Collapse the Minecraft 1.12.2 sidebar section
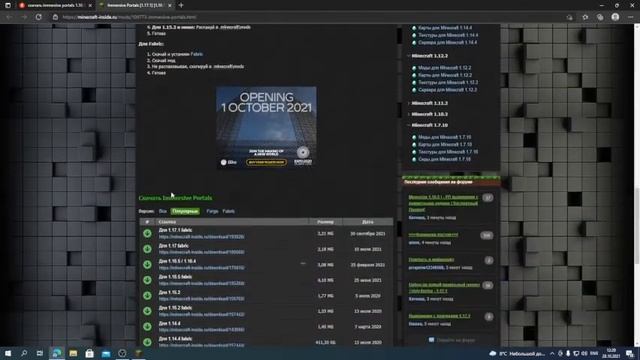Viewport: 640px width, 360px height. [429, 56]
